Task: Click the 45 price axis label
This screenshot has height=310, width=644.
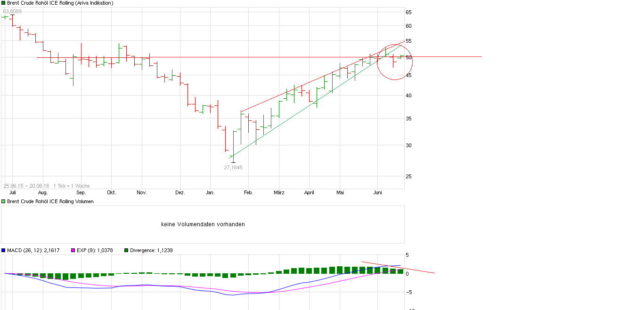Action: point(408,75)
